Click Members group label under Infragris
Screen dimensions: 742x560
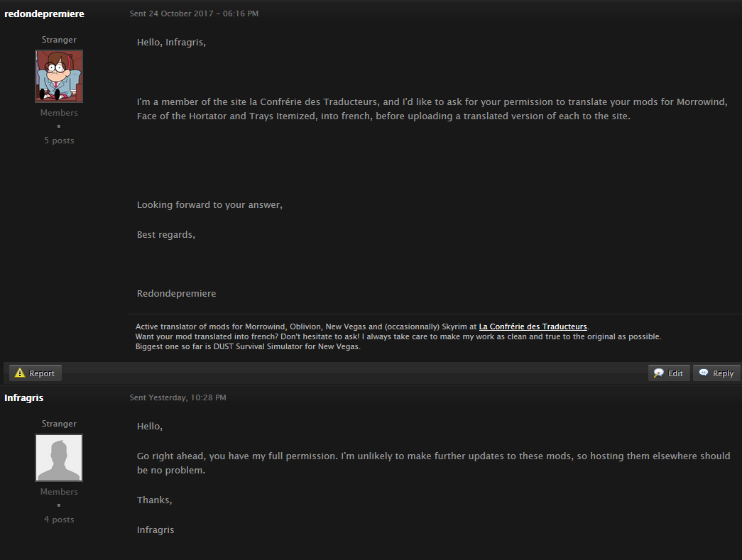(59, 492)
